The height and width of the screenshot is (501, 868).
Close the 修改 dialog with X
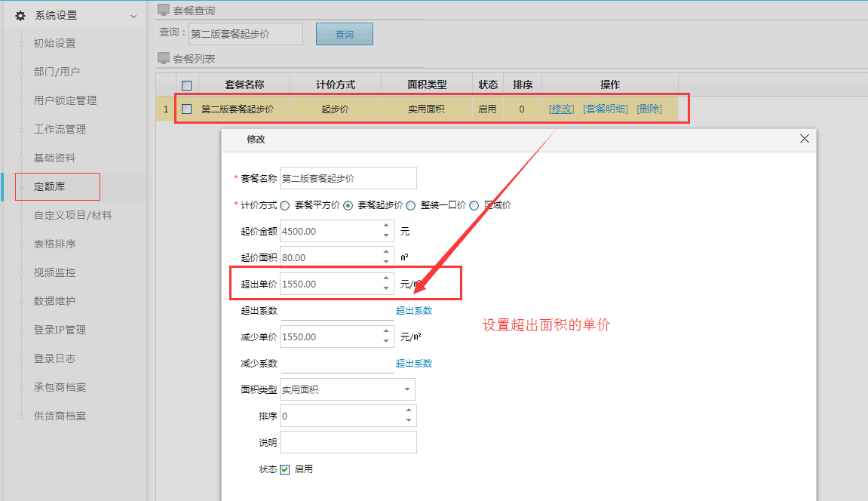click(804, 139)
